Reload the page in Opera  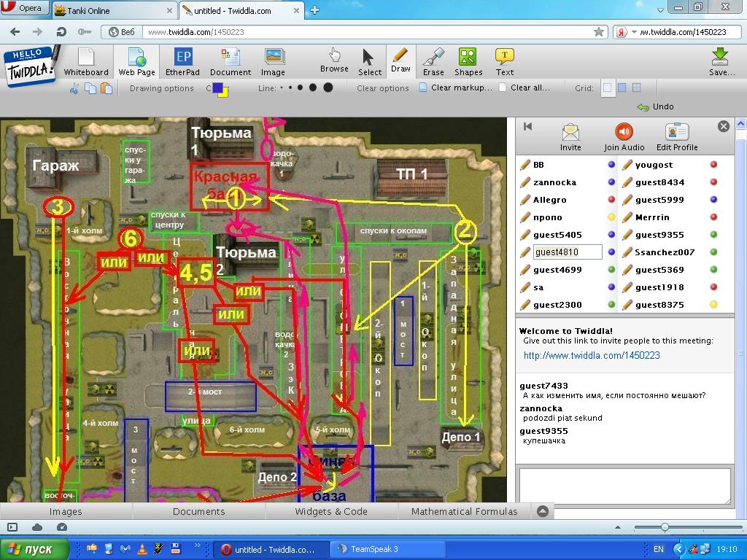pos(61,32)
